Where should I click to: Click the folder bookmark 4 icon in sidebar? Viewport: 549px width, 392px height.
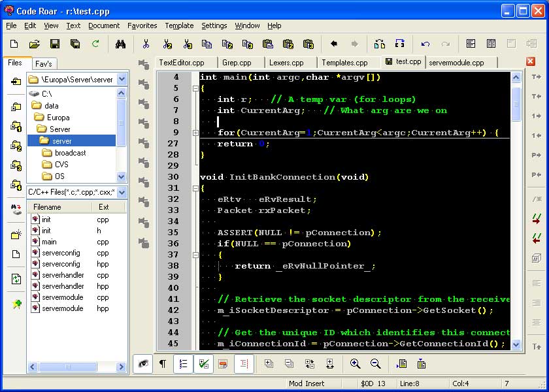tap(16, 185)
